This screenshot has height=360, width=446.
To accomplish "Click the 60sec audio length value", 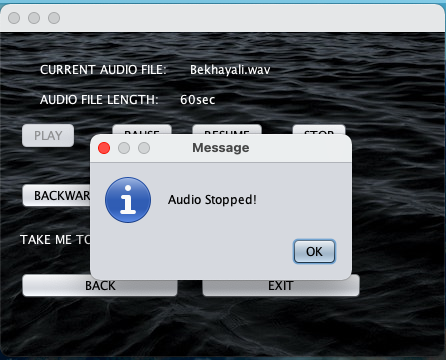I will click(x=197, y=100).
